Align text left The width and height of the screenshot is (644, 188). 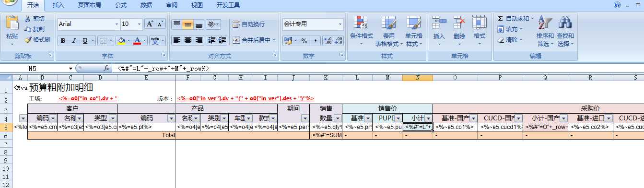(x=176, y=40)
